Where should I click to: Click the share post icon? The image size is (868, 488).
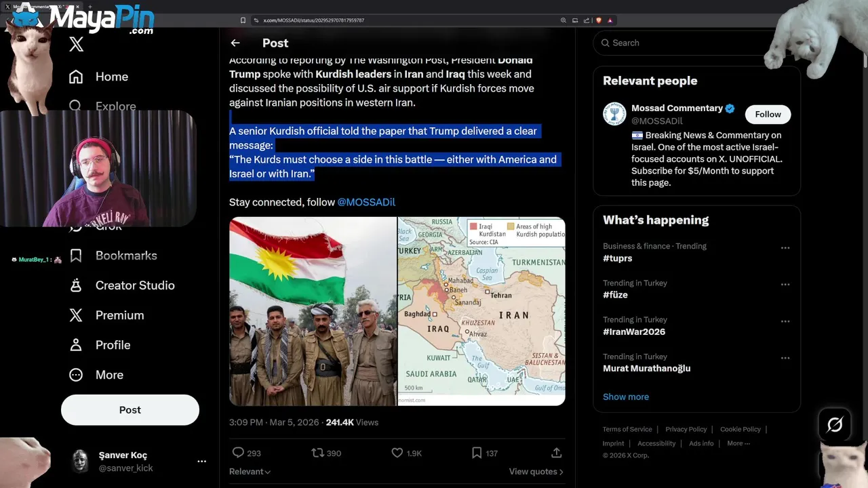556,453
